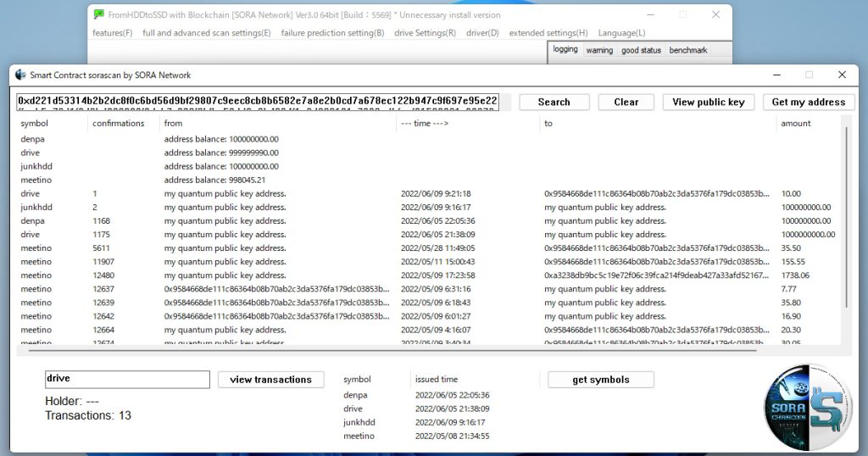Open the Language(L) menu

[621, 33]
